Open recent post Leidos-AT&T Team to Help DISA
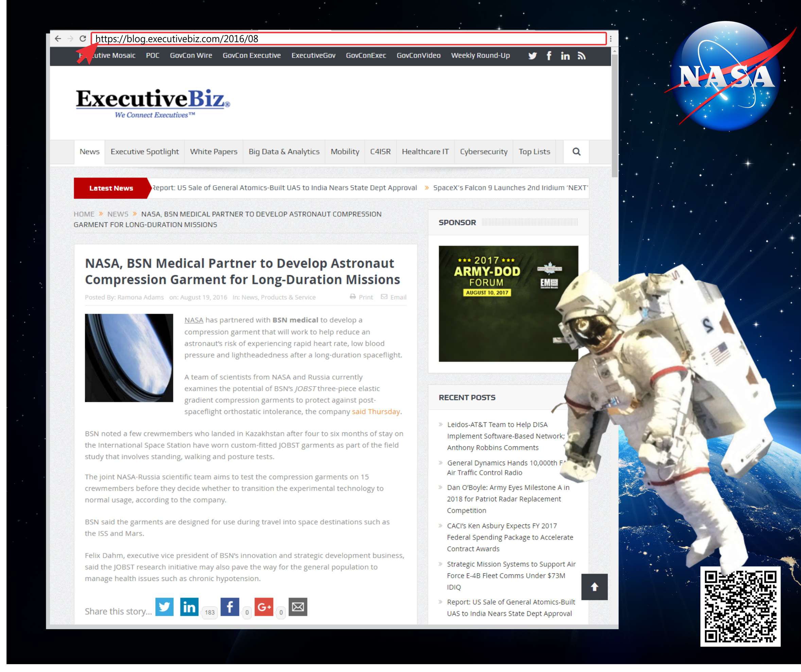This screenshot has height=672, width=801. click(506, 436)
